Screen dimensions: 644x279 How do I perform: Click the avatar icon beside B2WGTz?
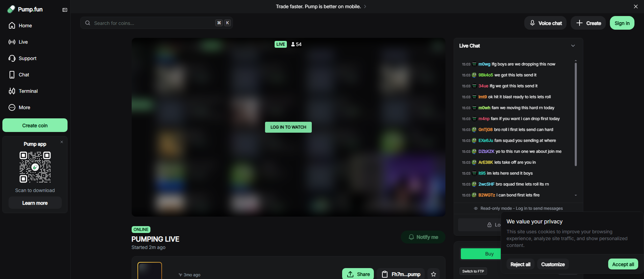(474, 195)
